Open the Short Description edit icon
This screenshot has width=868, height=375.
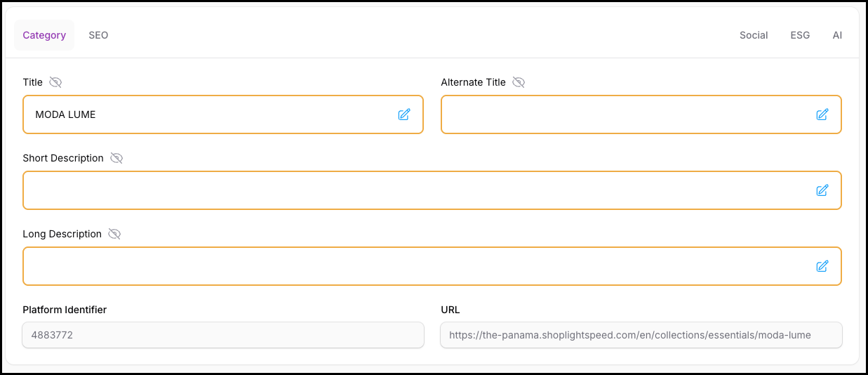pos(822,190)
